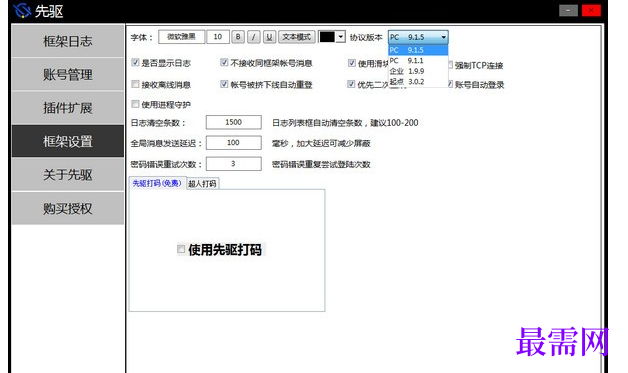Click 日志清空条数 field showing 1500
628x373 pixels.
[x=233, y=122]
